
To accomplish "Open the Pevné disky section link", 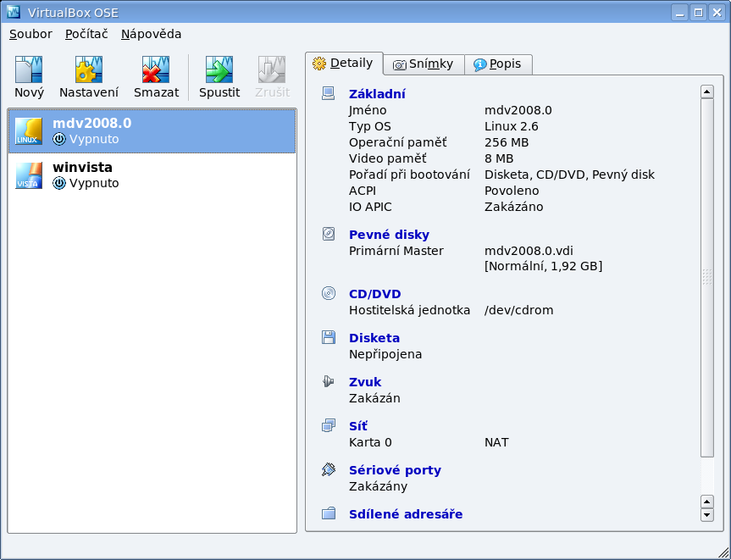I will (x=390, y=235).
